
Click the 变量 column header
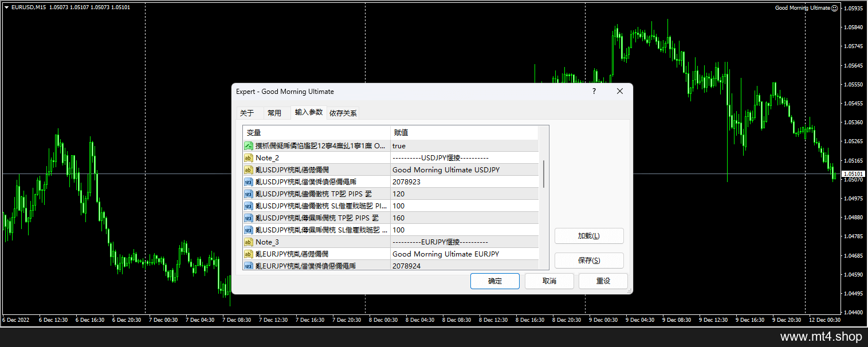316,133
